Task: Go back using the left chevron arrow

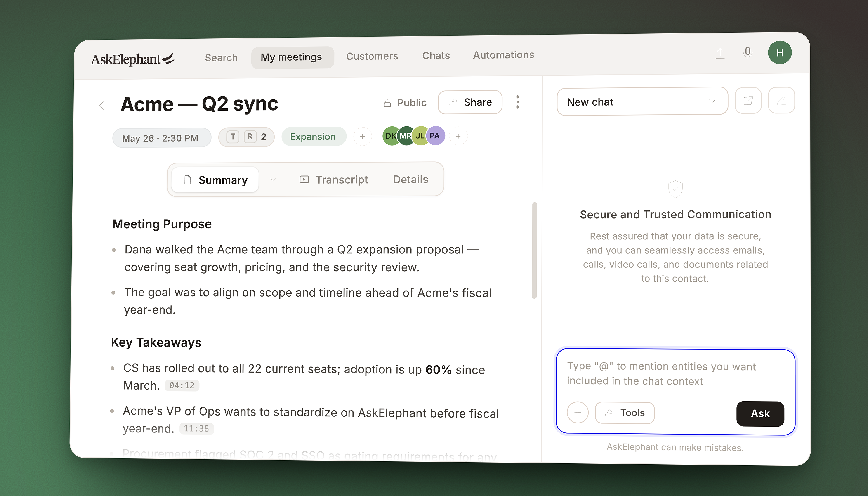Action: click(101, 105)
